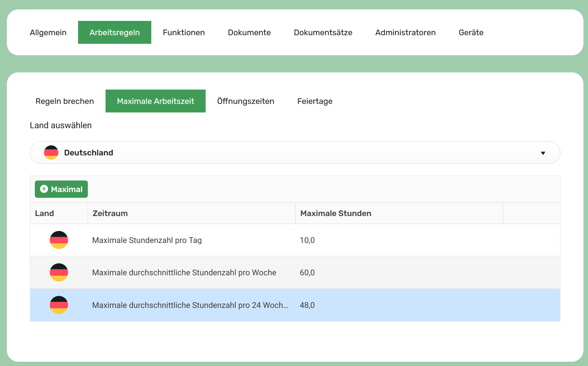Click the flag icon in the middle table row
The width and height of the screenshot is (588, 366).
pyautogui.click(x=59, y=272)
